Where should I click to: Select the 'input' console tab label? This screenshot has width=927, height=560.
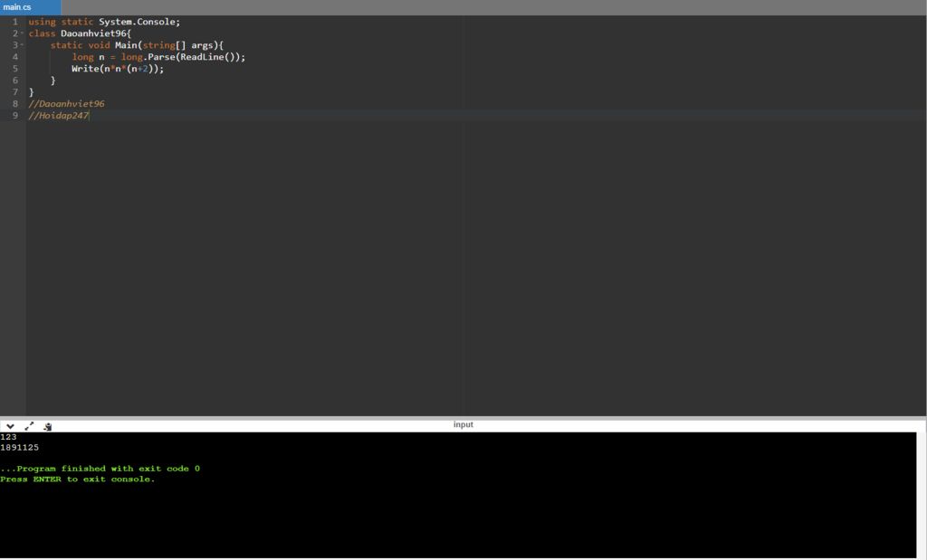pyautogui.click(x=463, y=424)
